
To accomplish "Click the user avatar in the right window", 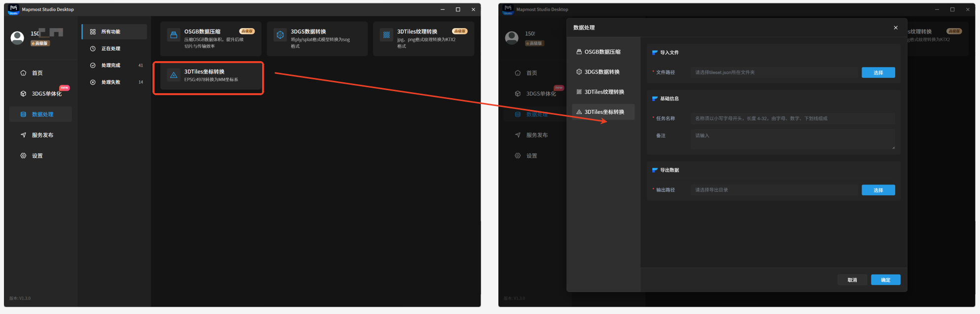I will [x=512, y=37].
